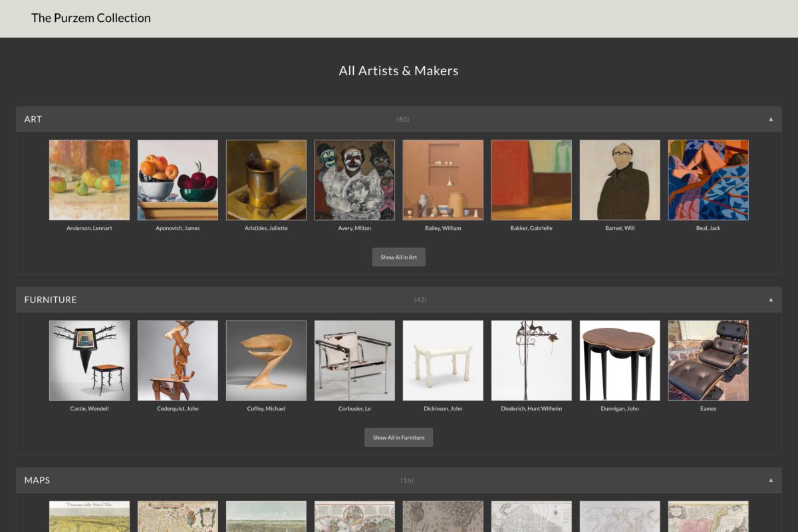
Task: Click the ART section title
Action: click(33, 119)
